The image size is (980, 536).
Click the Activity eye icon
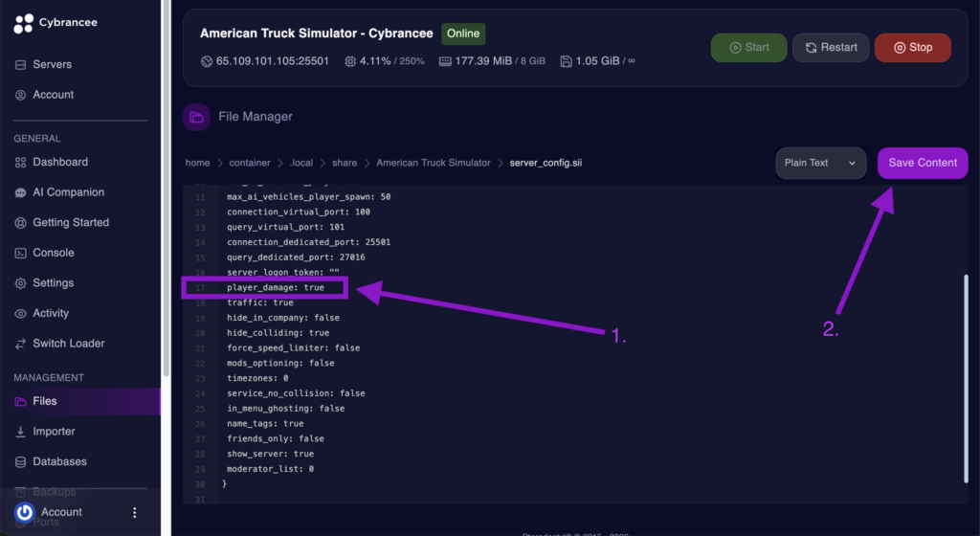[21, 313]
